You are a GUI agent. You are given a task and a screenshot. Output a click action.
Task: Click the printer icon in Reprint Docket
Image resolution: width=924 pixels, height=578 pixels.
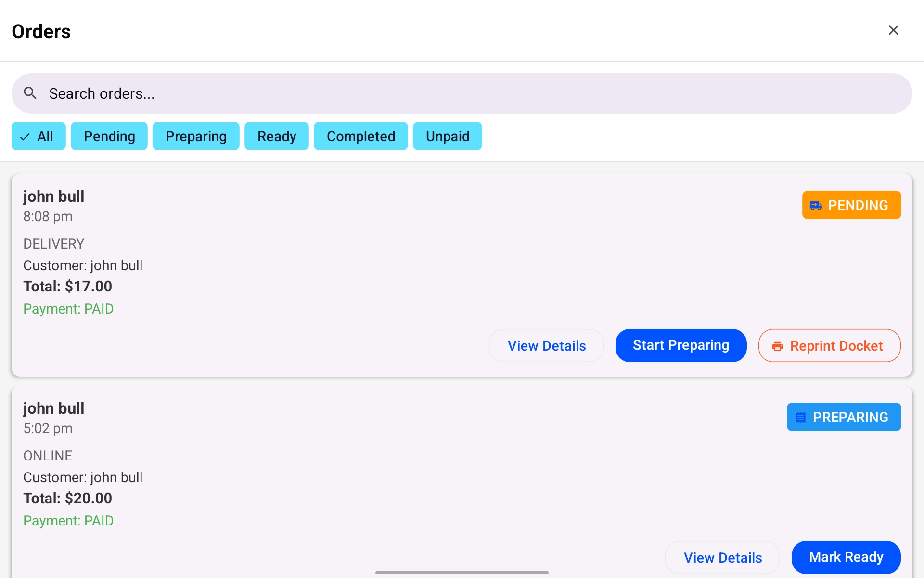coord(778,345)
